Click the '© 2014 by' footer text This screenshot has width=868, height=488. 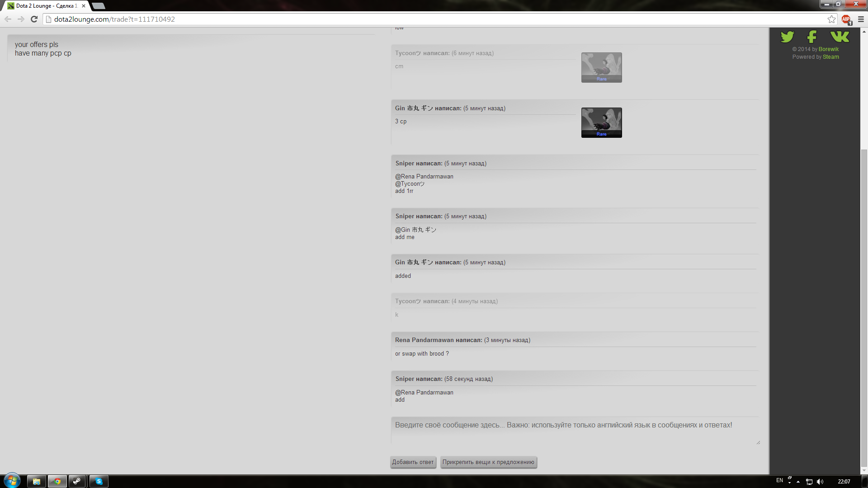coord(805,49)
